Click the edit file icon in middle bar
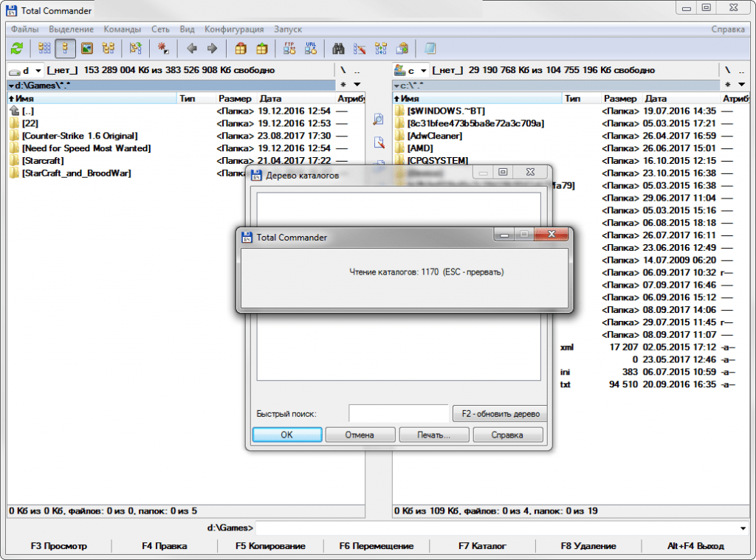The image size is (756, 560). [x=379, y=142]
